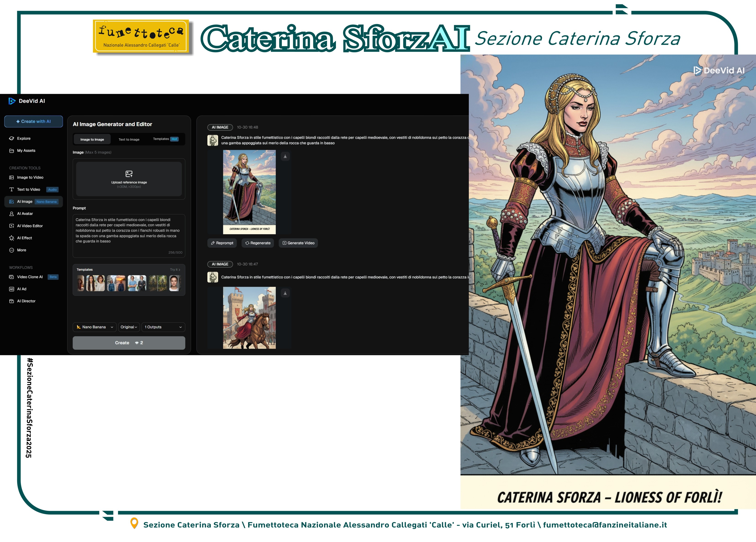Image resolution: width=756 pixels, height=542 pixels.
Task: Expand the Nano Banana model dropdown
Action: [95, 327]
